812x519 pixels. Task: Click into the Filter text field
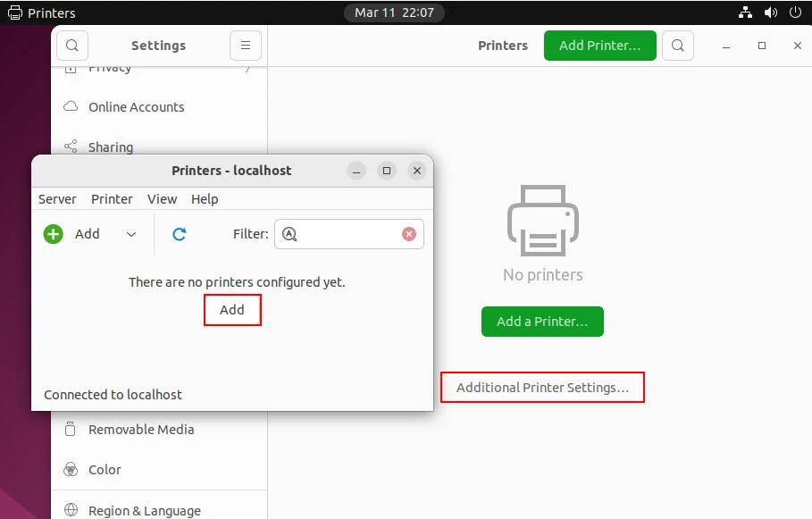(x=348, y=234)
